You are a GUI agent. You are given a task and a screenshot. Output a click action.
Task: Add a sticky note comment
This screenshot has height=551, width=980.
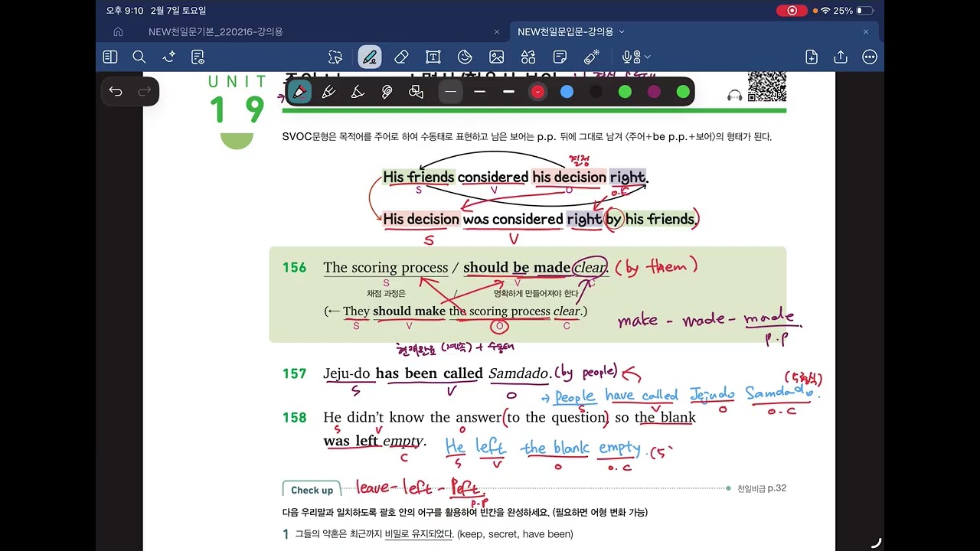(x=560, y=57)
